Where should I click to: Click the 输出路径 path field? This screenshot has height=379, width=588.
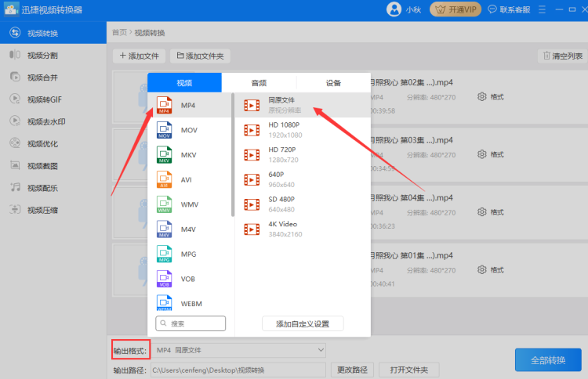click(x=238, y=370)
